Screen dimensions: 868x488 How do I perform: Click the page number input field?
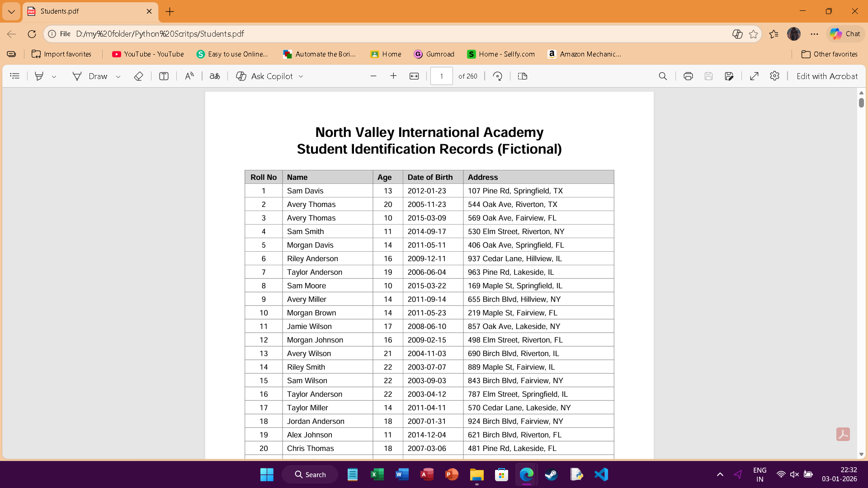point(442,76)
